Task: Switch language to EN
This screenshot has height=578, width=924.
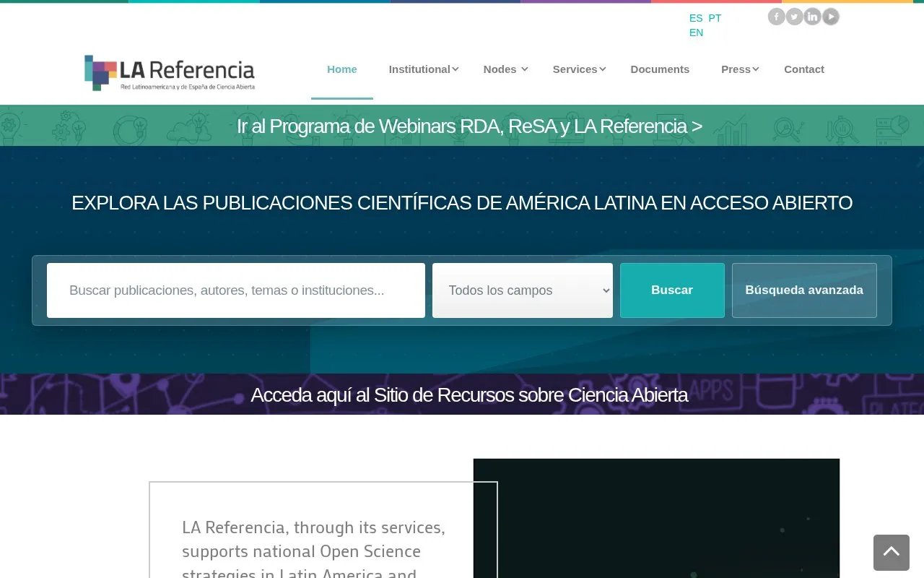Action: tap(696, 33)
